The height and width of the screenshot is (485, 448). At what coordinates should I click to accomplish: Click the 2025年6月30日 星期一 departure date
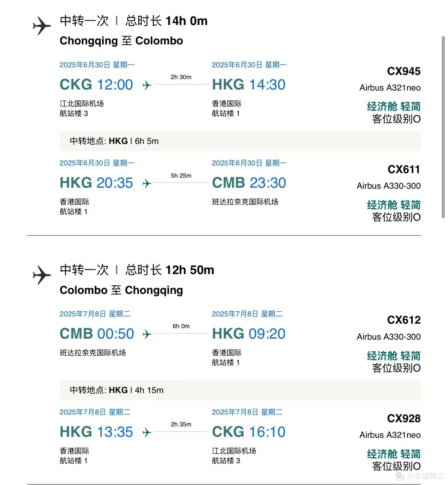click(97, 65)
